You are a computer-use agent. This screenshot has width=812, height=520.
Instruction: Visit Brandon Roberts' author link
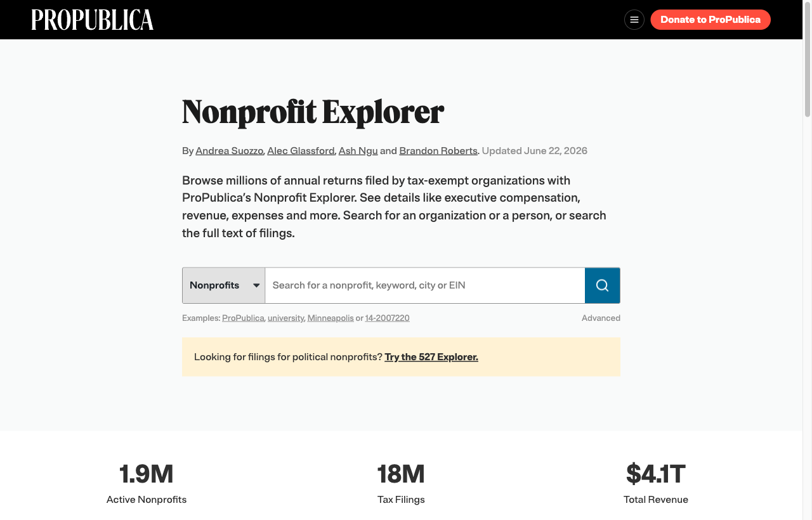click(x=438, y=151)
